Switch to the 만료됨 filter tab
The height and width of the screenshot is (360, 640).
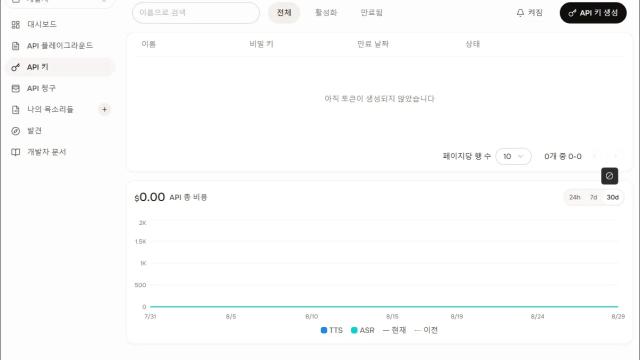(371, 13)
